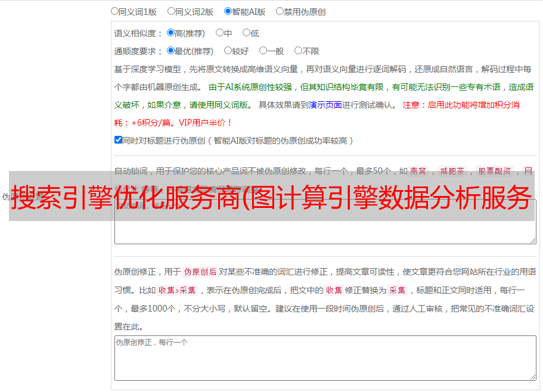Set 通顺度要求 to 不限
543x392 pixels.
(x=298, y=51)
